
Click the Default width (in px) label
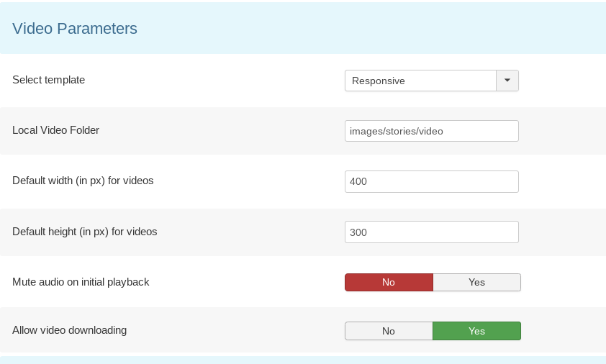[x=83, y=181]
